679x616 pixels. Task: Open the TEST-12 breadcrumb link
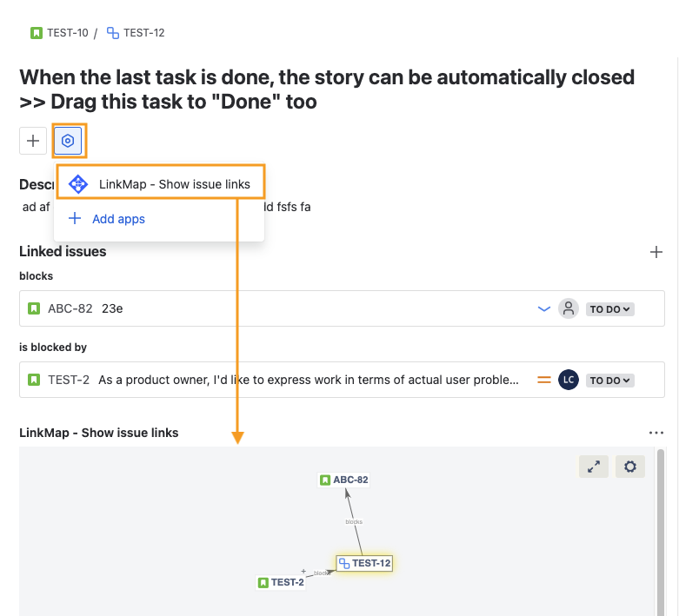tap(143, 33)
